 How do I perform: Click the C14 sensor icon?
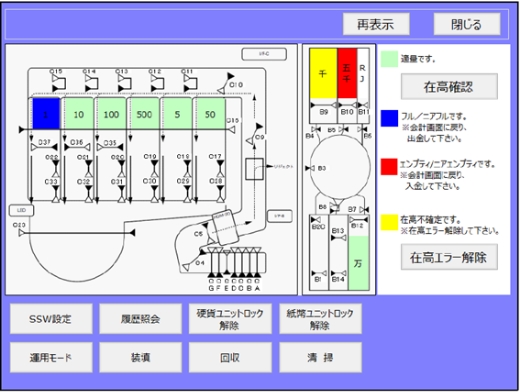tap(91, 83)
